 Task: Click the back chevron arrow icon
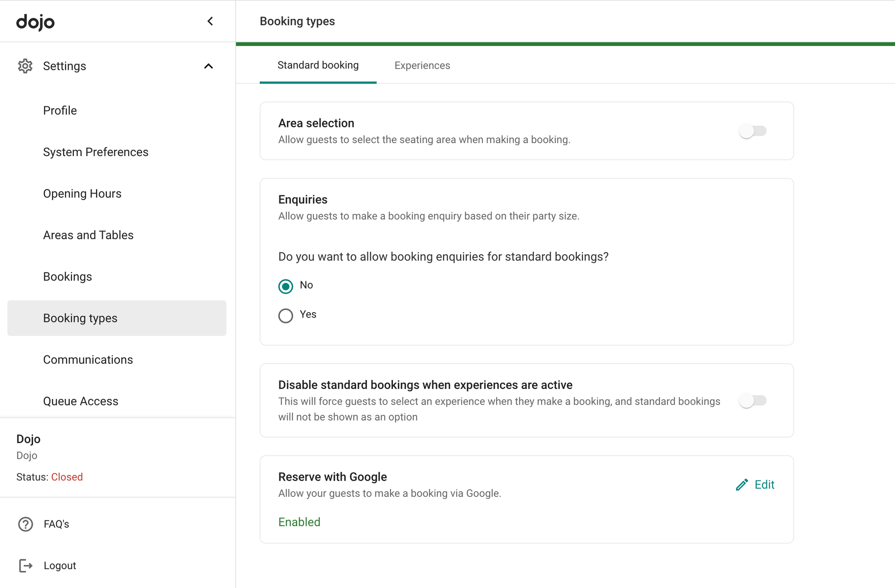click(210, 21)
